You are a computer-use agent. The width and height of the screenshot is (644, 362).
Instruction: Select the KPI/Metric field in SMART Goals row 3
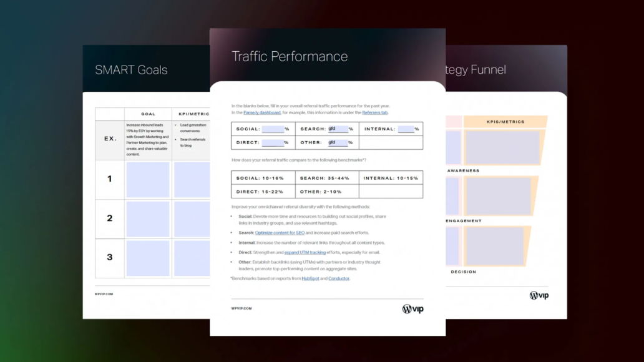pos(192,258)
